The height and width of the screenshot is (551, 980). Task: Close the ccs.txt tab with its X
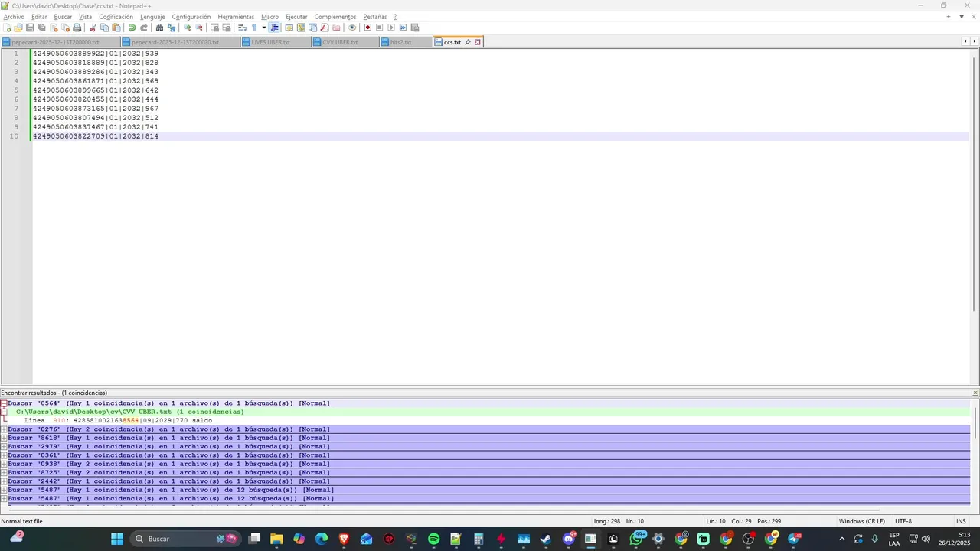(477, 42)
